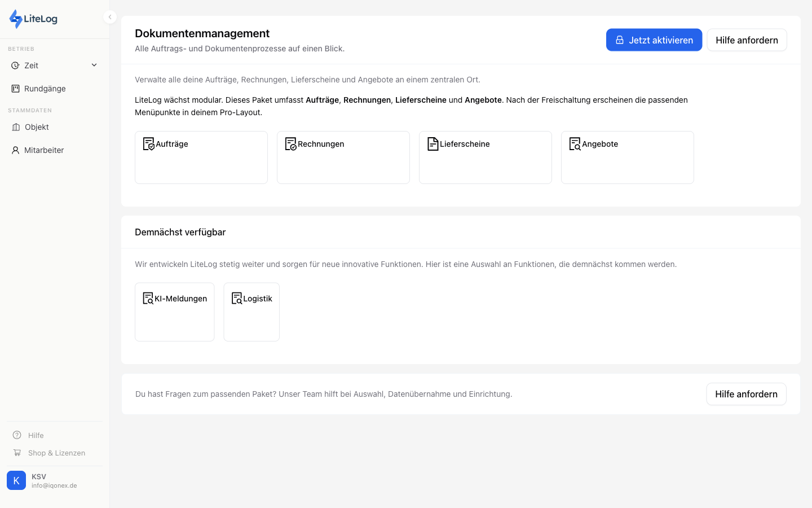
Task: Open Rundgänge from the sidebar
Action: click(45, 89)
